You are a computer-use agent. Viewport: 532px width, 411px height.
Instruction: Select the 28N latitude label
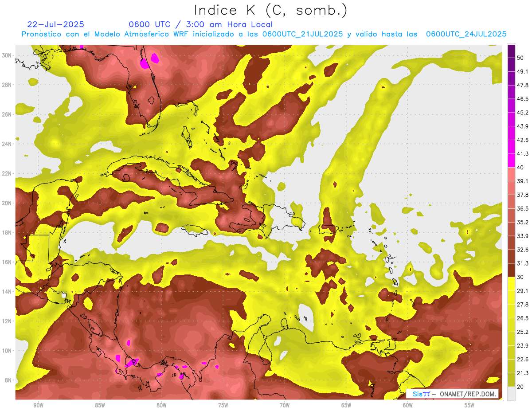pos(7,85)
